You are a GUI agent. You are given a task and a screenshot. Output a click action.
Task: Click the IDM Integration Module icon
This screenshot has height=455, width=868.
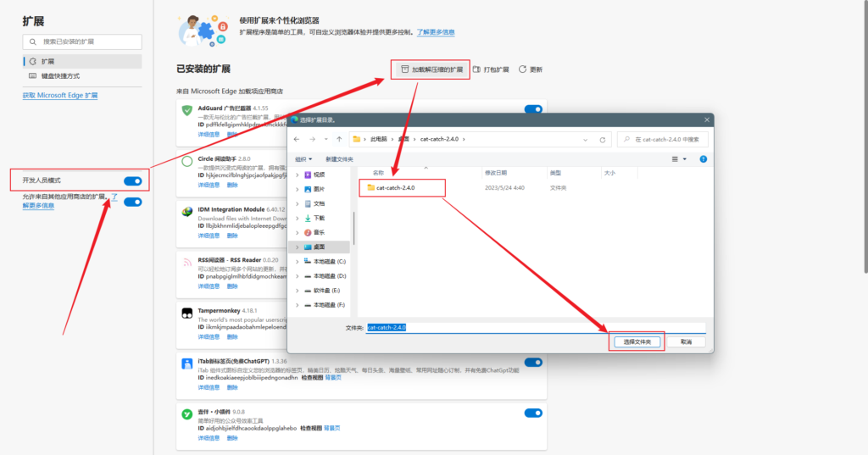[x=187, y=212]
